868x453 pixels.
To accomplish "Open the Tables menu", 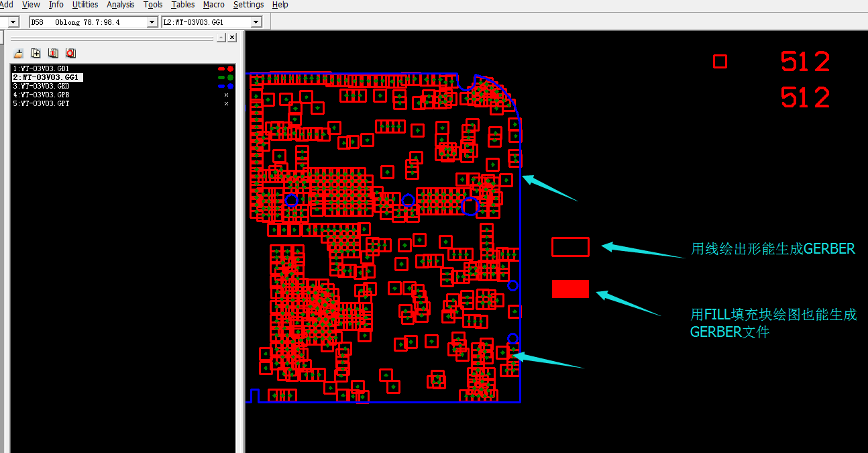I will tap(182, 5).
